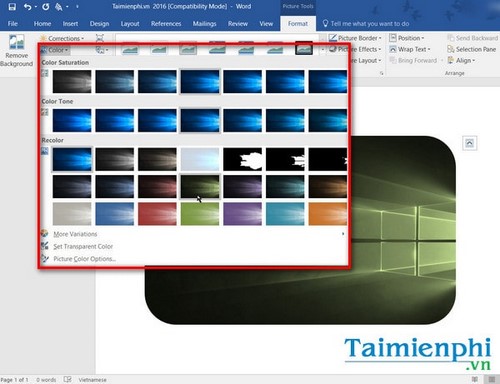The image size is (500, 384).
Task: Select the light red recolor thumbnail
Action: tap(157, 214)
